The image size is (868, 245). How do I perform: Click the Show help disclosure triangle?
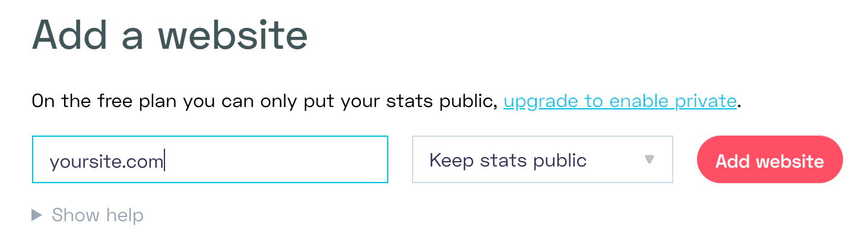point(37,215)
